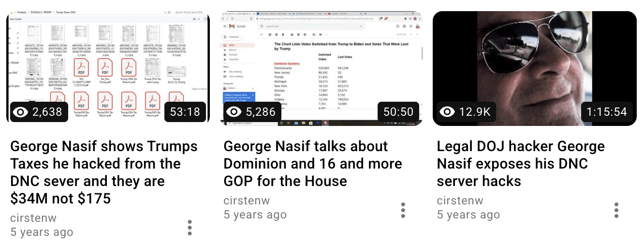Open options menu for Dominion video

pos(403,210)
